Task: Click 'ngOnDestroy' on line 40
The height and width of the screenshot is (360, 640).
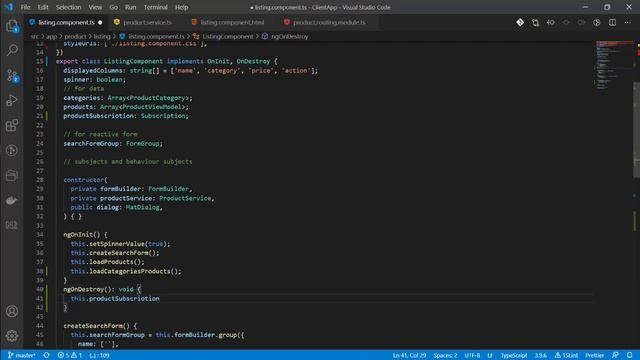Action: [84, 289]
